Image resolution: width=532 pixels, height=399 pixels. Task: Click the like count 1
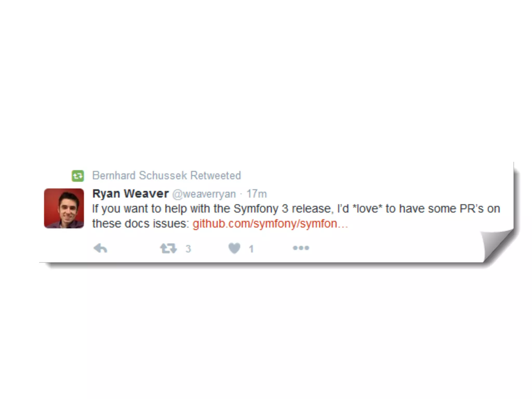tap(251, 249)
